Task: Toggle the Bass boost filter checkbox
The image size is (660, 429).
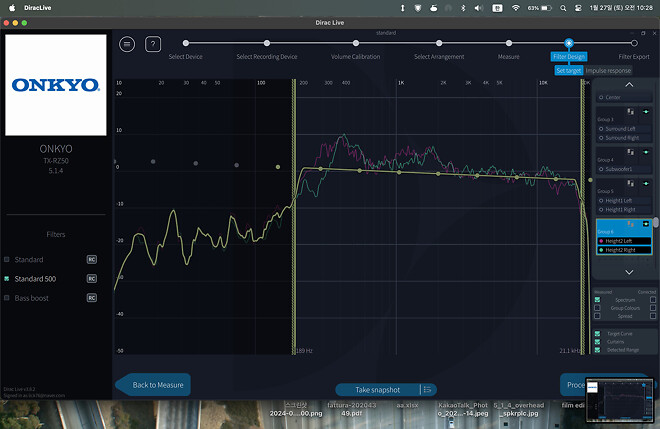Action: [6, 298]
